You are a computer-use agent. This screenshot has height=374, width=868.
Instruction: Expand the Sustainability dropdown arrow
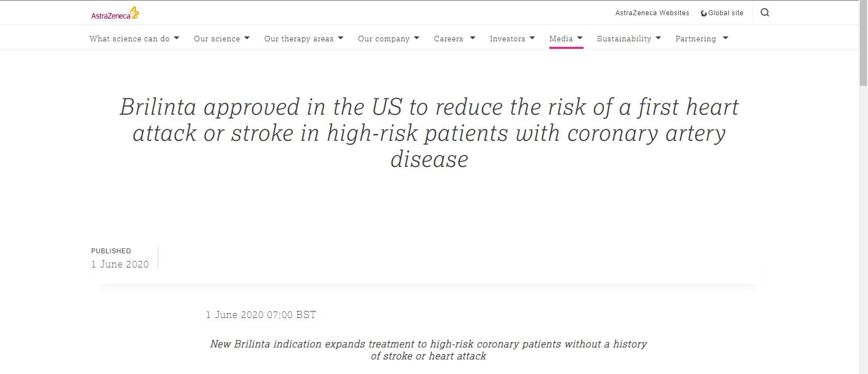(x=658, y=38)
